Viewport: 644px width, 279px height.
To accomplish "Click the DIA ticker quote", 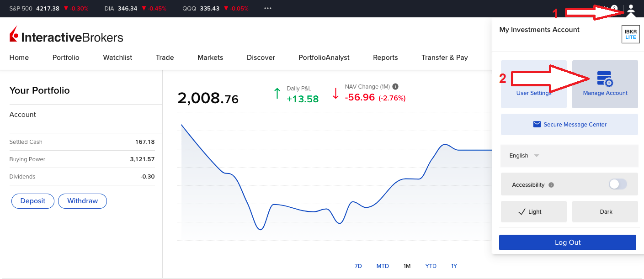I will (135, 8).
